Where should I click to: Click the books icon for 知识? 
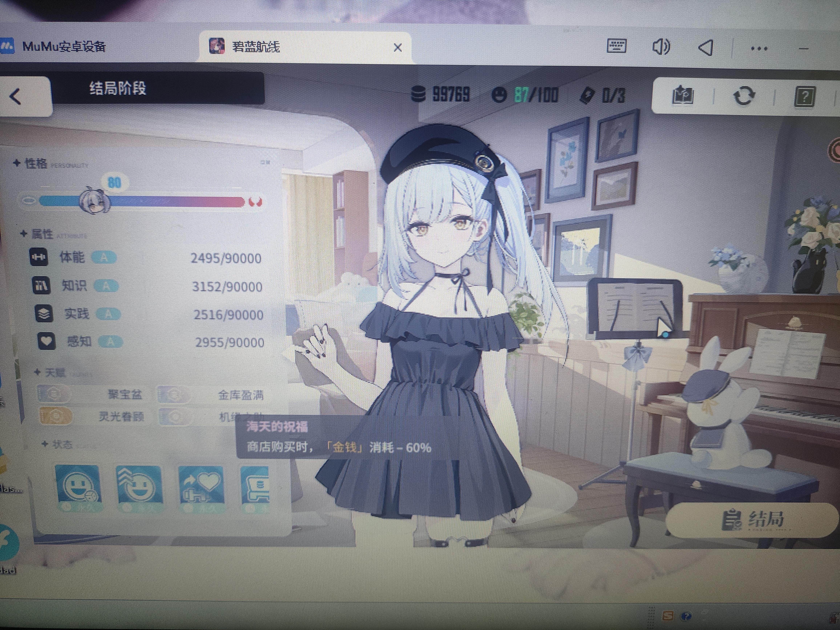coord(41,285)
